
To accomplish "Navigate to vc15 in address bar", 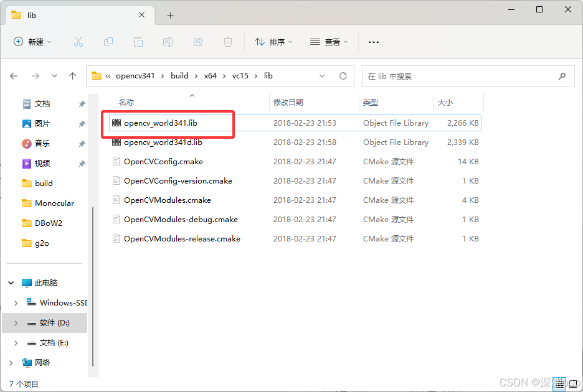I will [240, 76].
